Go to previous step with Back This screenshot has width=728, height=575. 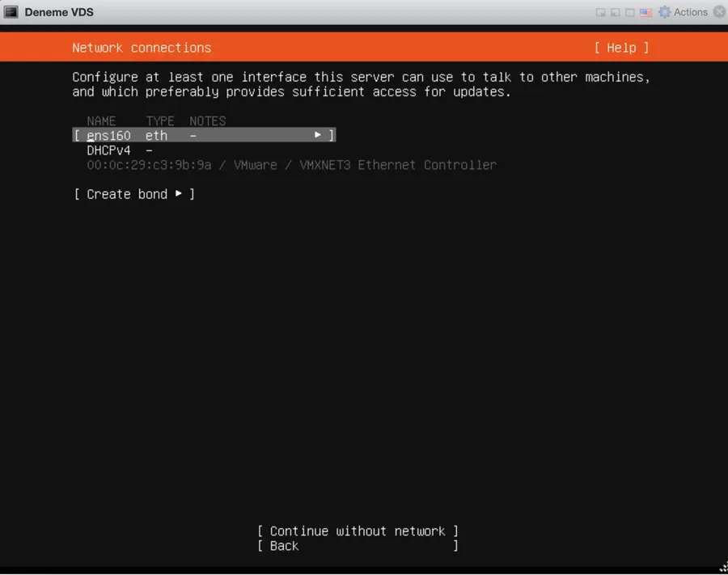point(358,546)
